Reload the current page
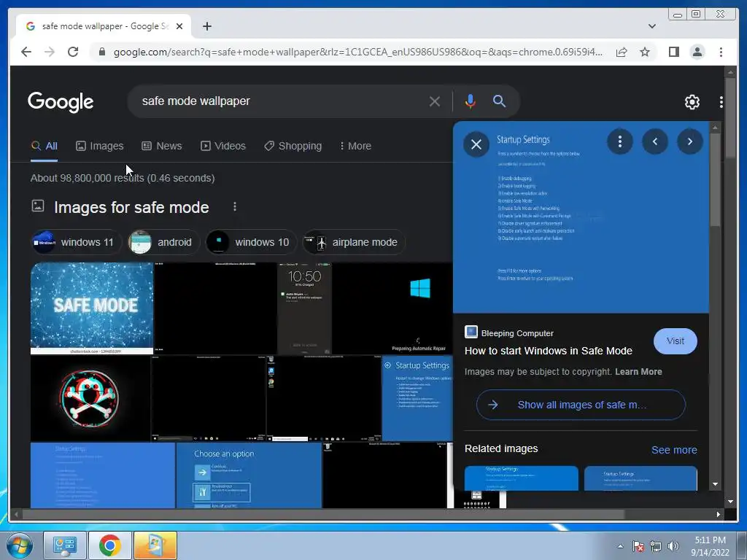 73,52
